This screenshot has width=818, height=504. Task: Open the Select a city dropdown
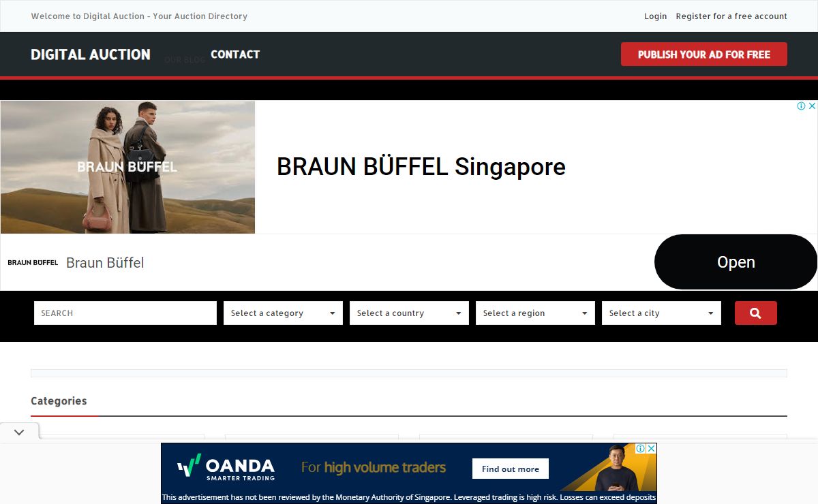pos(661,313)
